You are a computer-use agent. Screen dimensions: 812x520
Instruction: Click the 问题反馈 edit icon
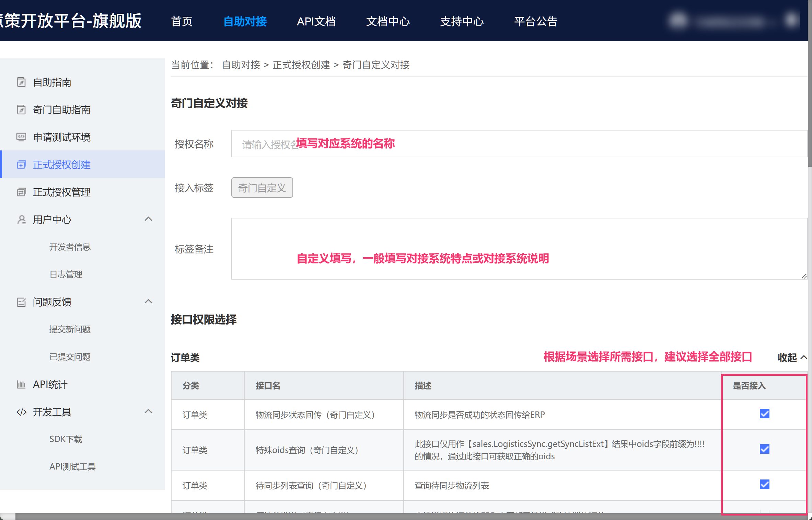pyautogui.click(x=21, y=302)
